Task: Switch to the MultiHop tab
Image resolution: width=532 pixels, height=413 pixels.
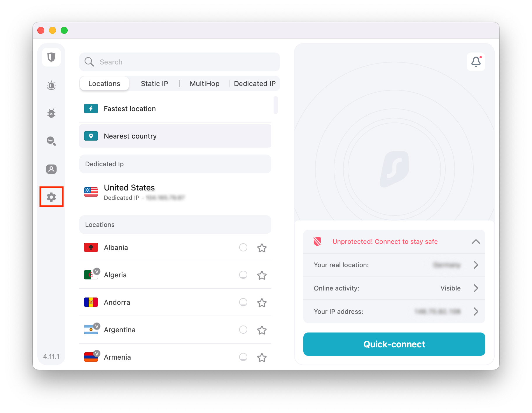Action: pyautogui.click(x=204, y=83)
